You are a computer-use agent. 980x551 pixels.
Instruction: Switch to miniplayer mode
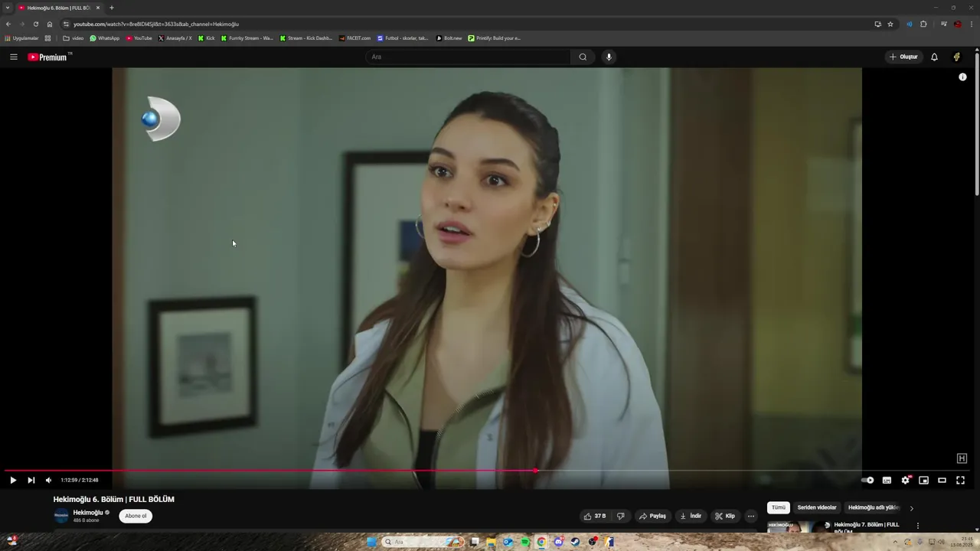point(923,480)
